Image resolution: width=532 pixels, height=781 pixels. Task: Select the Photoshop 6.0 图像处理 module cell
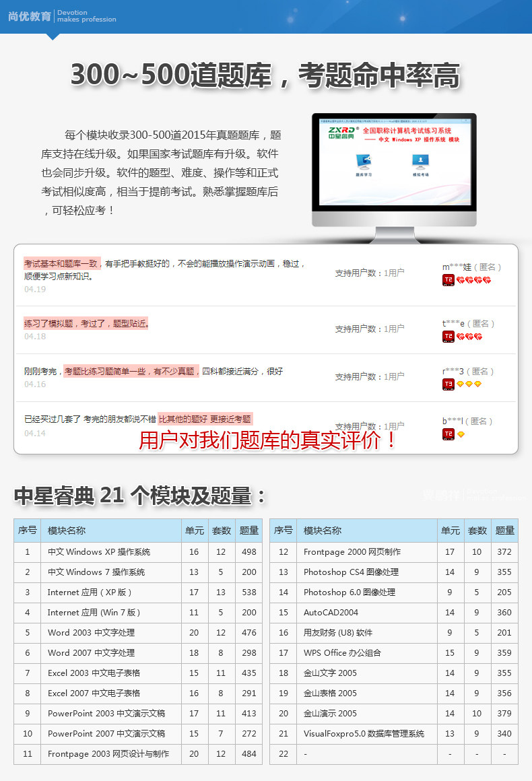tap(367, 592)
